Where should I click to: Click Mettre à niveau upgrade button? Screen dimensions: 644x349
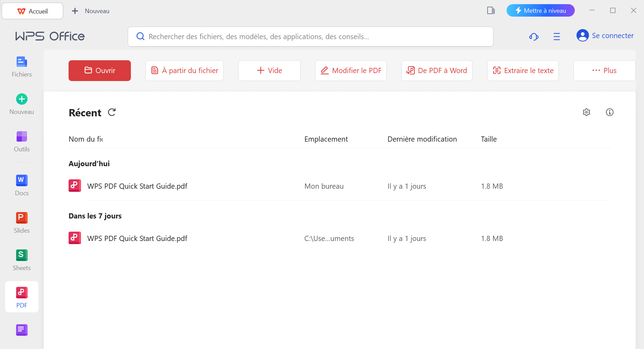pos(540,10)
